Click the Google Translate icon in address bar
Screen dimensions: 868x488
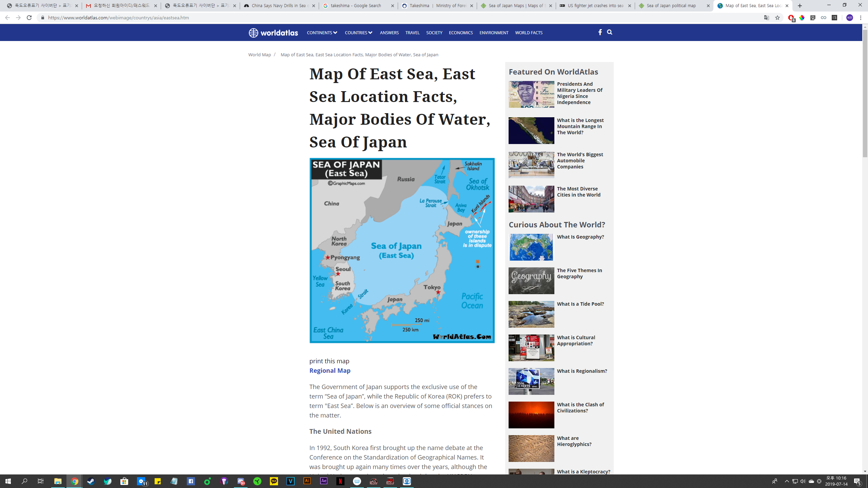(x=766, y=18)
